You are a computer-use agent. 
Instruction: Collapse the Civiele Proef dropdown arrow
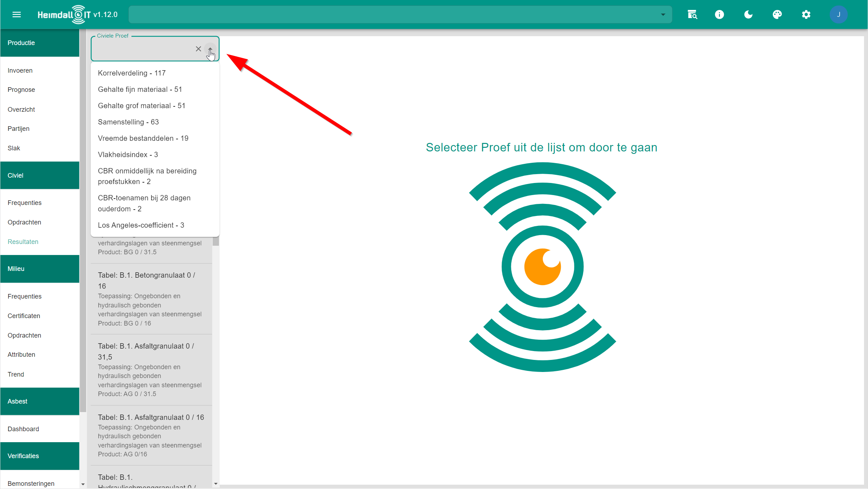210,49
